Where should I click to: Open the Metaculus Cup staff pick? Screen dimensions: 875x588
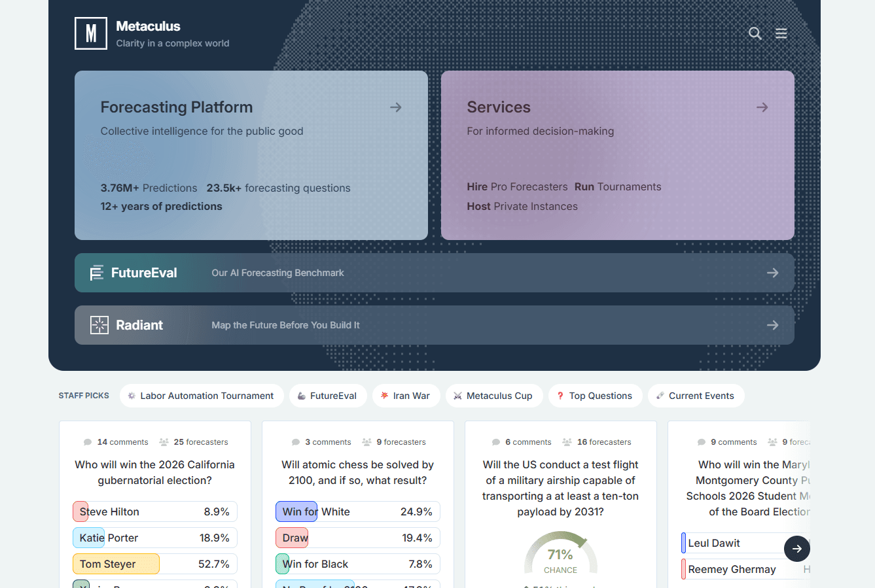pyautogui.click(x=494, y=396)
